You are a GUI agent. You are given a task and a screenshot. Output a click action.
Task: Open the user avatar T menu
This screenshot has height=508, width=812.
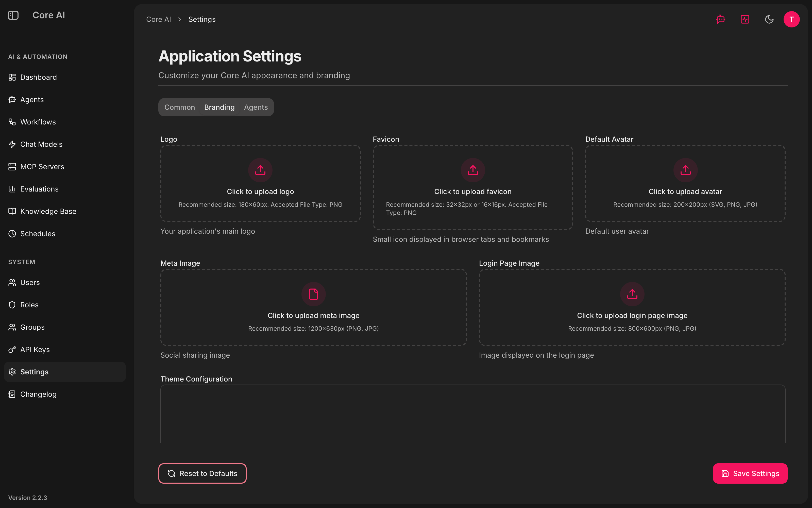(791, 20)
